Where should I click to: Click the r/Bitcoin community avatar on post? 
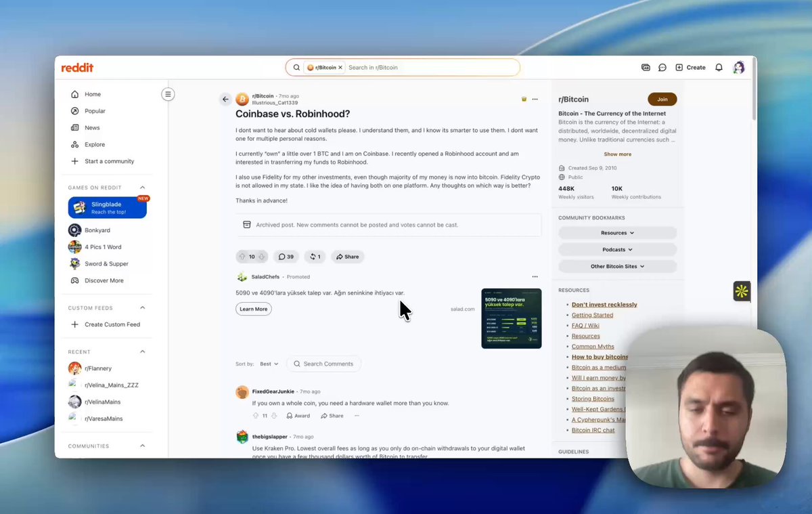pyautogui.click(x=242, y=100)
